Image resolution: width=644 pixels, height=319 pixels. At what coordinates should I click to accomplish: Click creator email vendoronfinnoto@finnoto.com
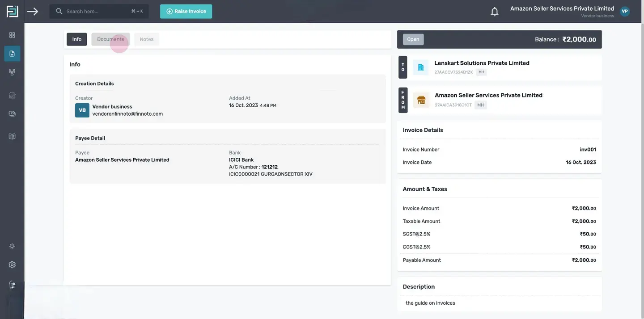click(x=127, y=114)
